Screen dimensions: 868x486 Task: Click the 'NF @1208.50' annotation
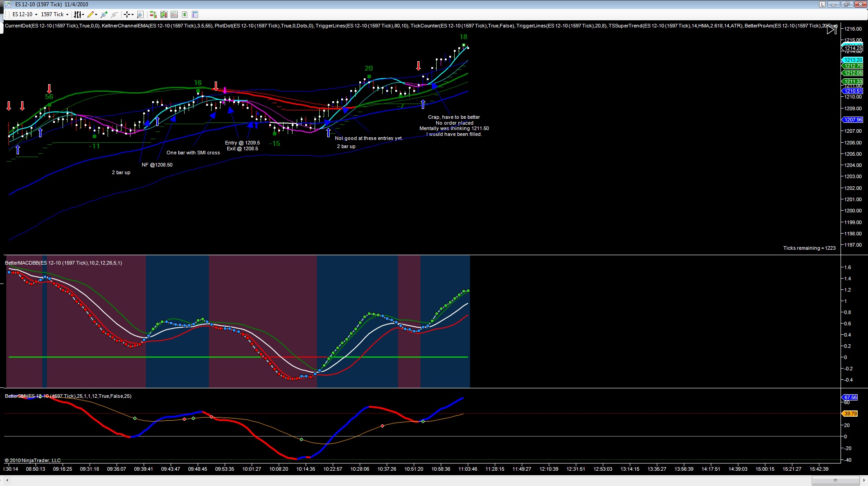157,165
